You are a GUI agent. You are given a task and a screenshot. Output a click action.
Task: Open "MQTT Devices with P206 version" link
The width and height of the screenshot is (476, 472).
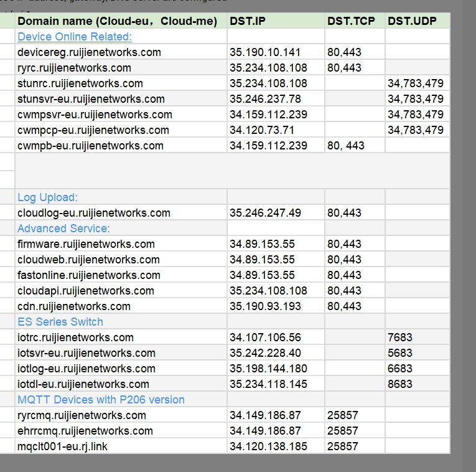click(101, 400)
